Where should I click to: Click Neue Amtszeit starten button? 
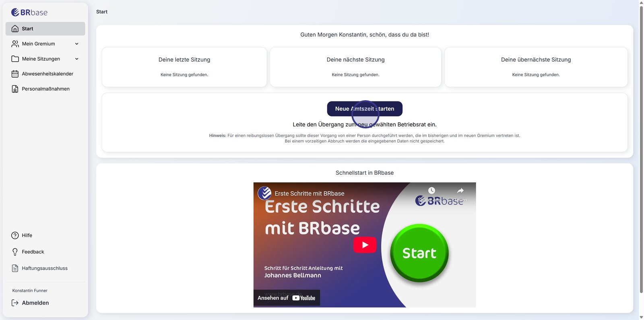tap(365, 109)
